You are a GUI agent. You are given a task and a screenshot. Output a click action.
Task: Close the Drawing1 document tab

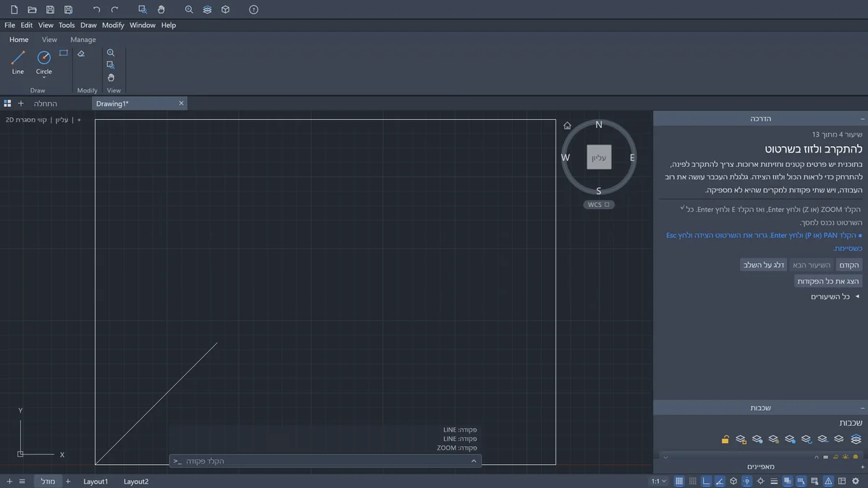click(x=182, y=103)
